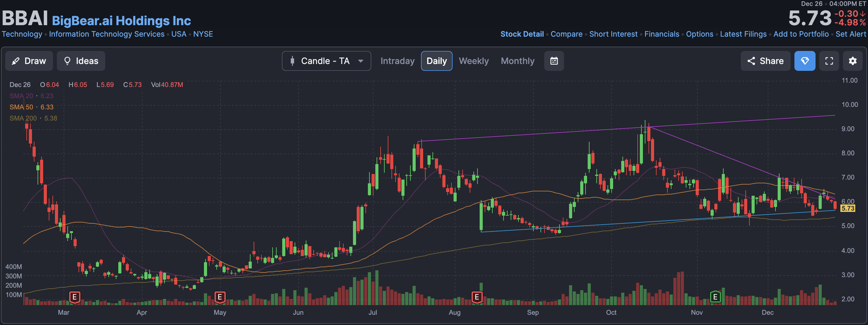The image size is (868, 325).
Task: Click the 9.00 price axis label
Action: coord(848,129)
